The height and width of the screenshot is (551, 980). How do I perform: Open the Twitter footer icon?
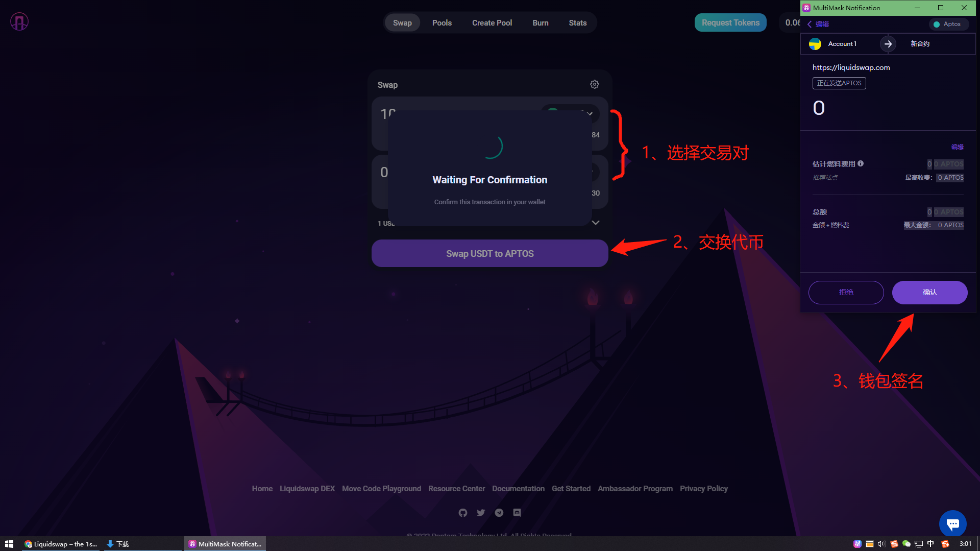click(x=481, y=513)
